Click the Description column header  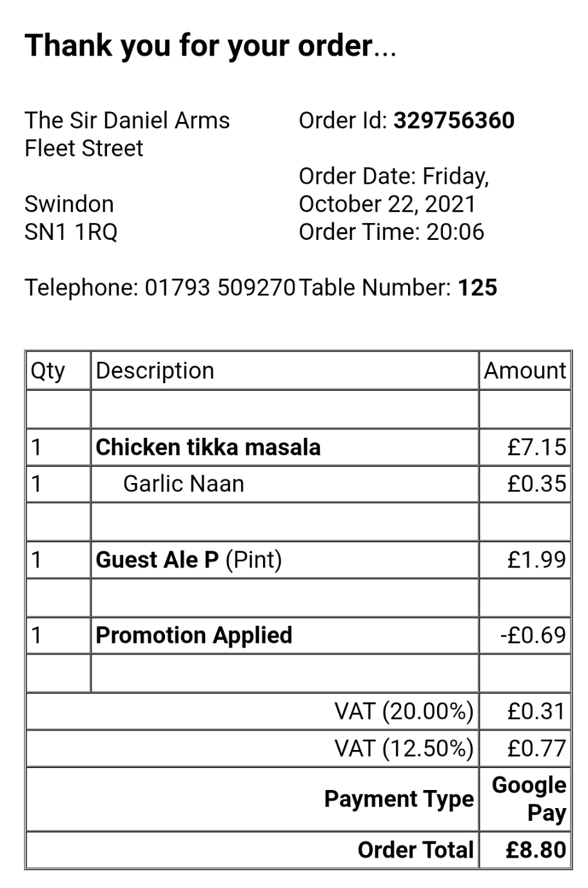155,371
